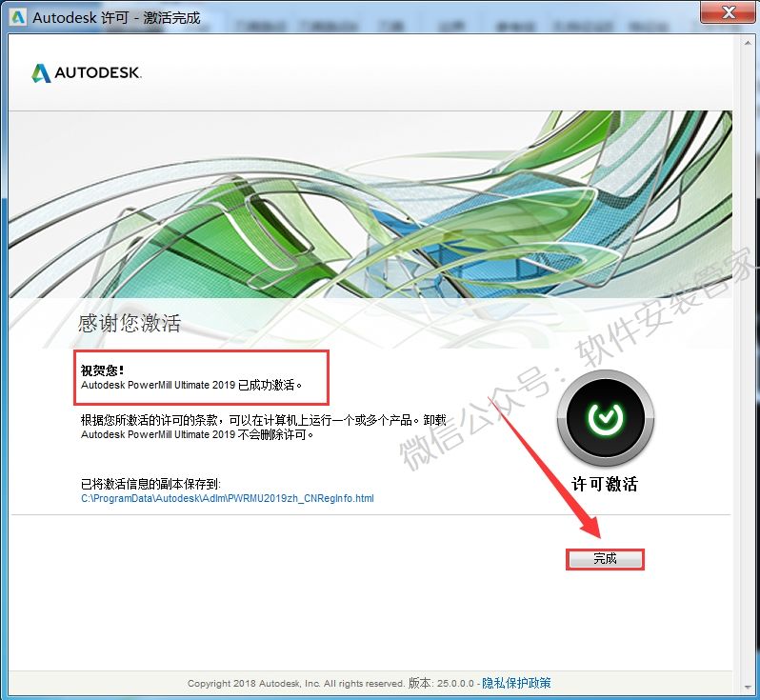Click the 感谢您激活 heading
The width and height of the screenshot is (760, 700).
[x=129, y=324]
